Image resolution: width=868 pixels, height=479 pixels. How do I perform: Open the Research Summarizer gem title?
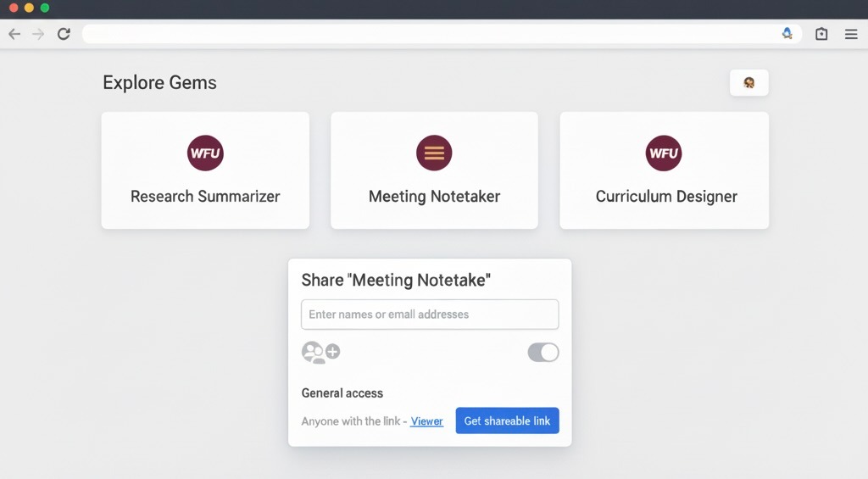(205, 197)
